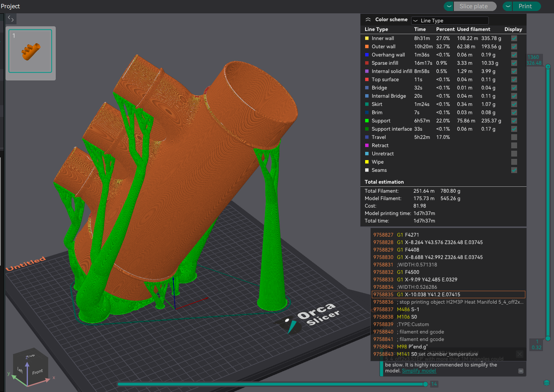Viewport: 554px width, 392px height.
Task: Click the layers icon in bottom-right corner
Action: [547, 383]
